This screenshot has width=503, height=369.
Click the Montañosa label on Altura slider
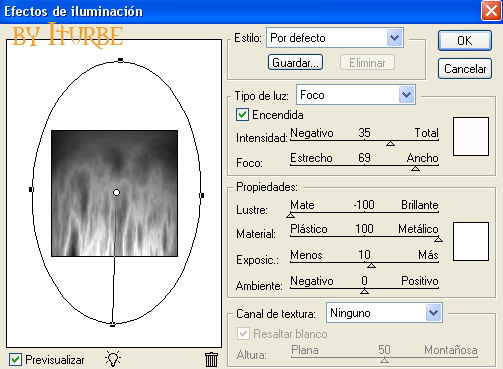451,350
